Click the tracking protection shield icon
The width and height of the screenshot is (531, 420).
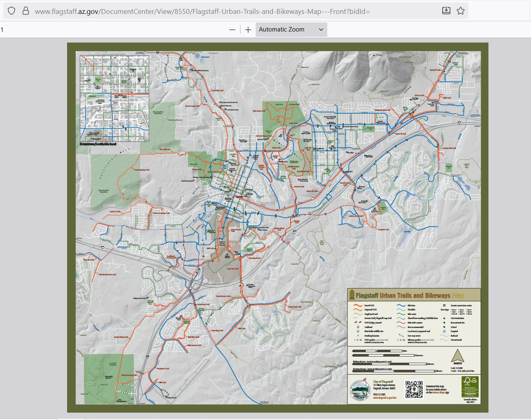click(11, 11)
